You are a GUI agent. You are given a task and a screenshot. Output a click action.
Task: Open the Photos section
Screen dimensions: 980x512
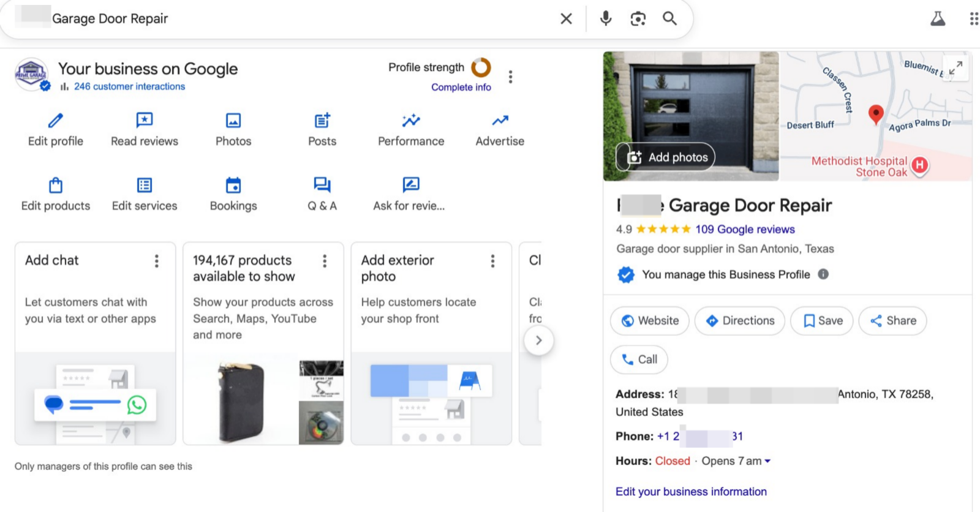pyautogui.click(x=233, y=121)
